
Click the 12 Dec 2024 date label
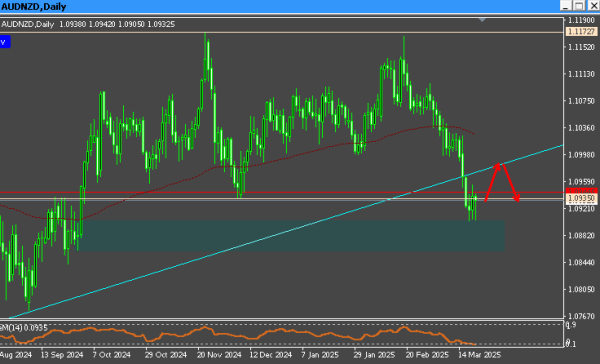point(271,355)
